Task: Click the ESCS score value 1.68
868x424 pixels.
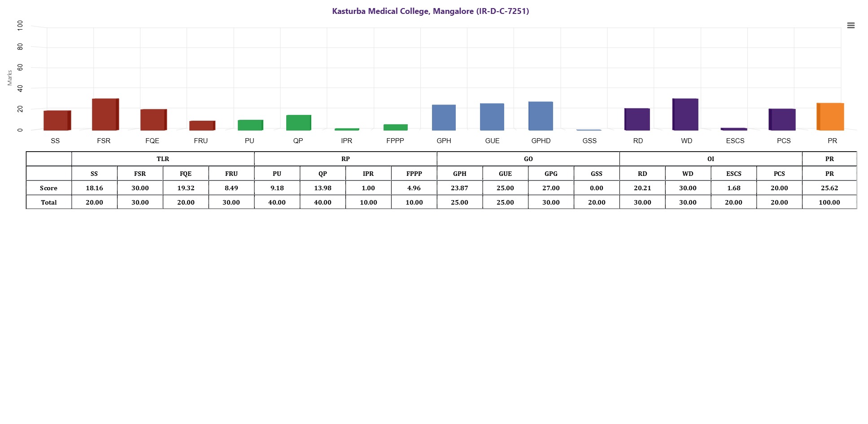Action: (734, 188)
